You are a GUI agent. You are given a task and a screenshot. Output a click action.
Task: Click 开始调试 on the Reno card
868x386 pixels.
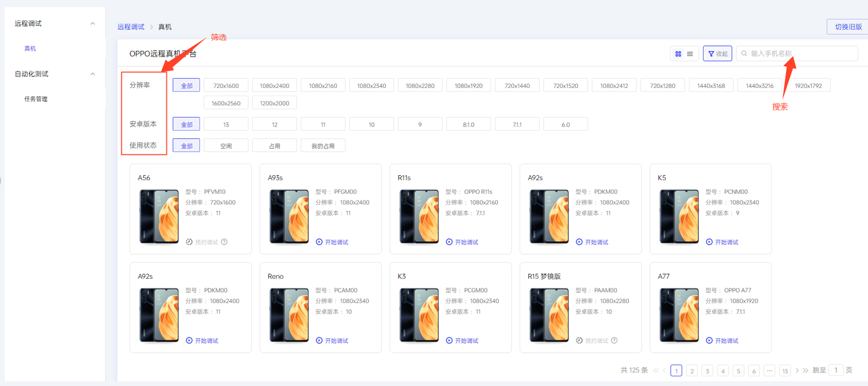coord(332,341)
